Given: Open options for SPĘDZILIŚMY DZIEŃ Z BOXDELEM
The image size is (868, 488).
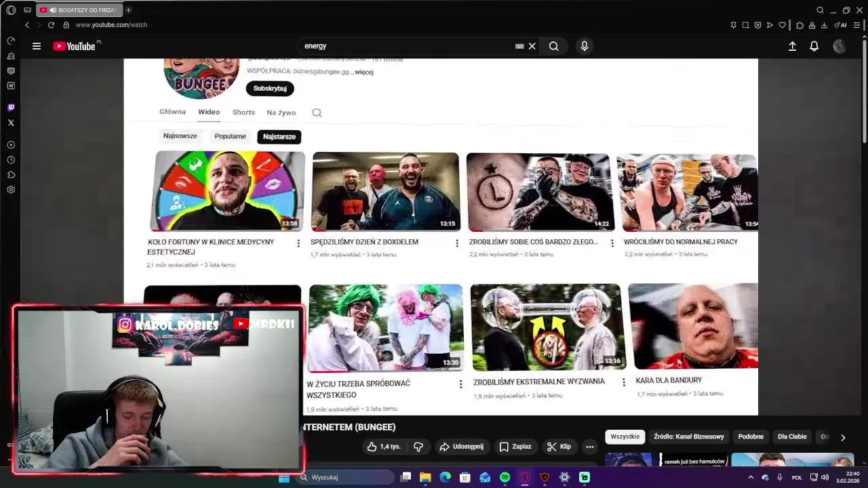Looking at the screenshot, I should [456, 243].
